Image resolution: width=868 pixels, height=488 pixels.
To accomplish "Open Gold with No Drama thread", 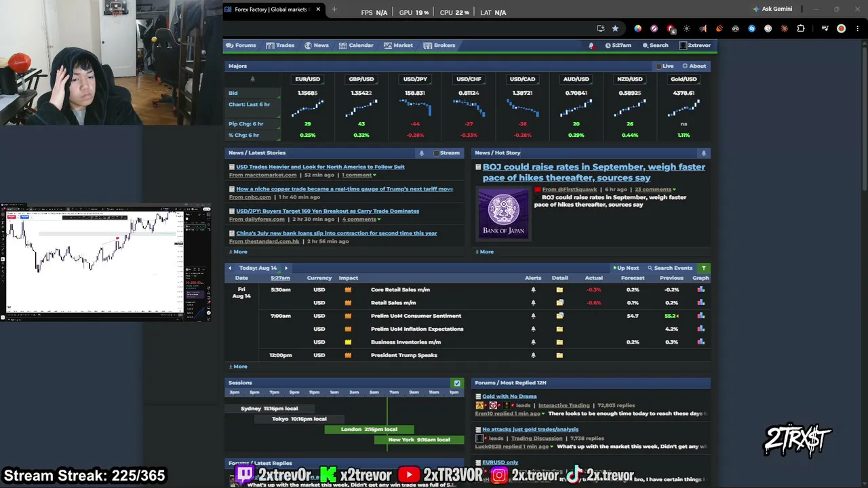I will point(509,396).
